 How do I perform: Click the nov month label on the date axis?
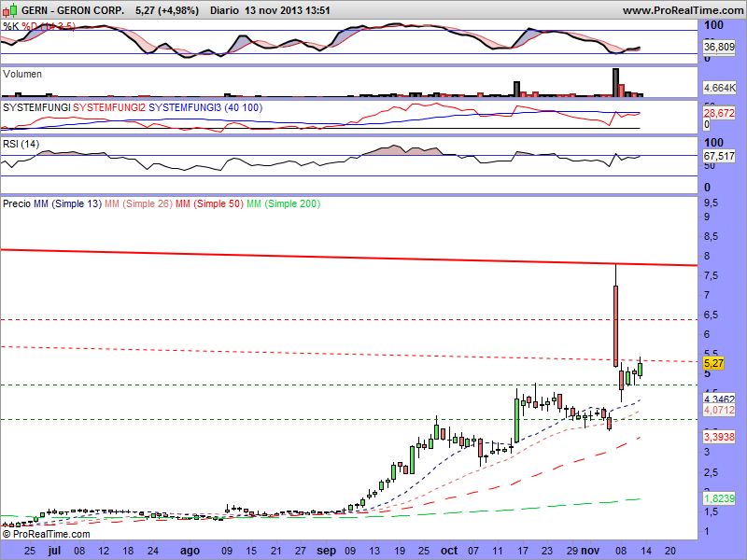click(x=590, y=551)
